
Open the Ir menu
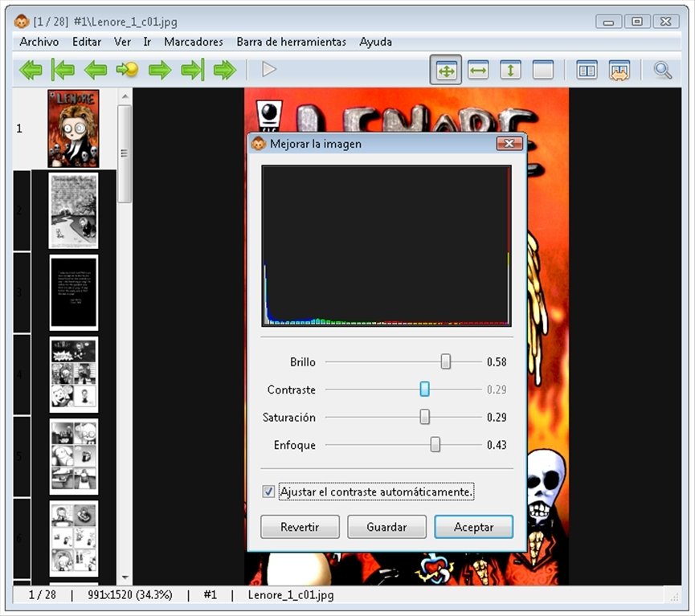coord(147,42)
